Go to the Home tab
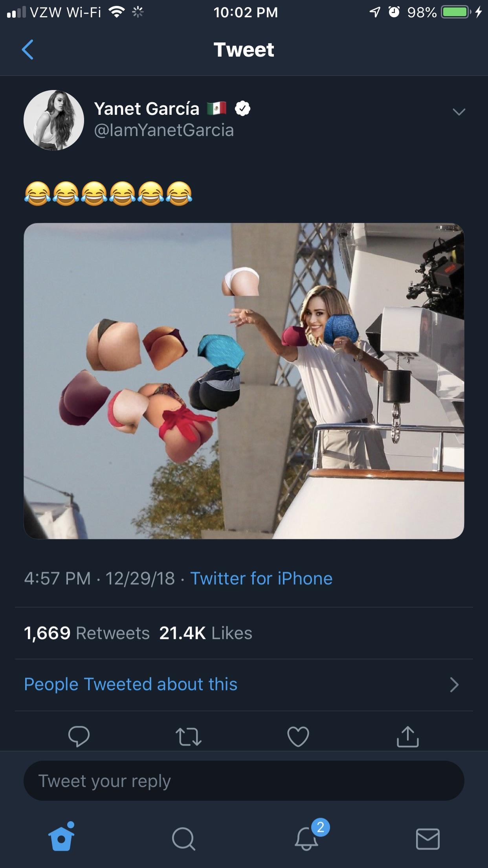The width and height of the screenshot is (488, 868). click(61, 837)
